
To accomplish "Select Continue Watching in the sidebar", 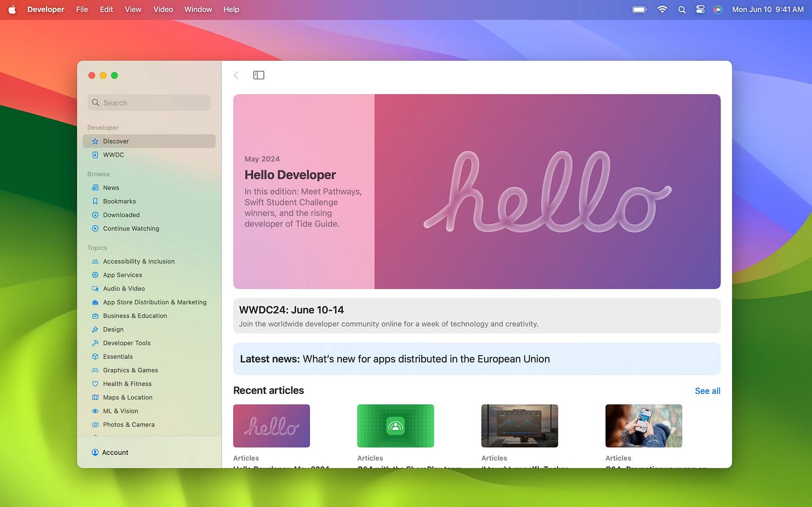I will pyautogui.click(x=149, y=229).
